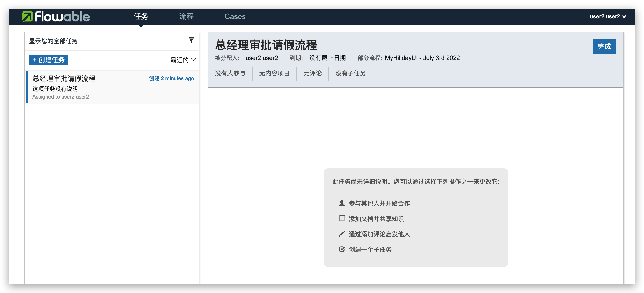Click the pencil comment icon
This screenshot has height=293, width=644.
[x=342, y=234]
